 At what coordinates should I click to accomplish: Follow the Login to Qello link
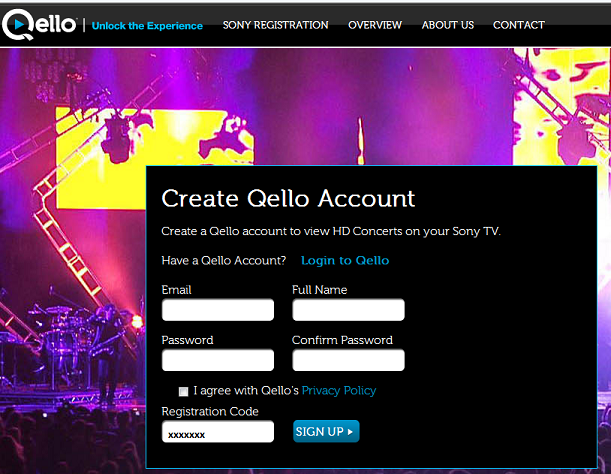345,260
